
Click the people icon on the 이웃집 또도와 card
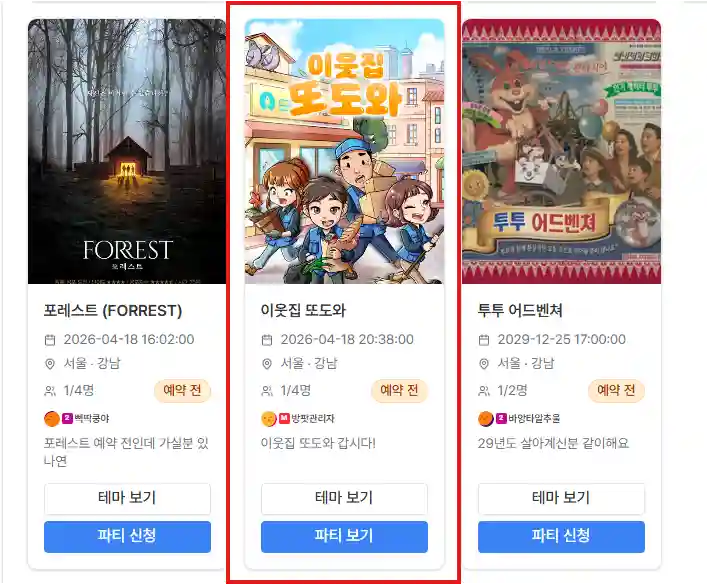267,391
